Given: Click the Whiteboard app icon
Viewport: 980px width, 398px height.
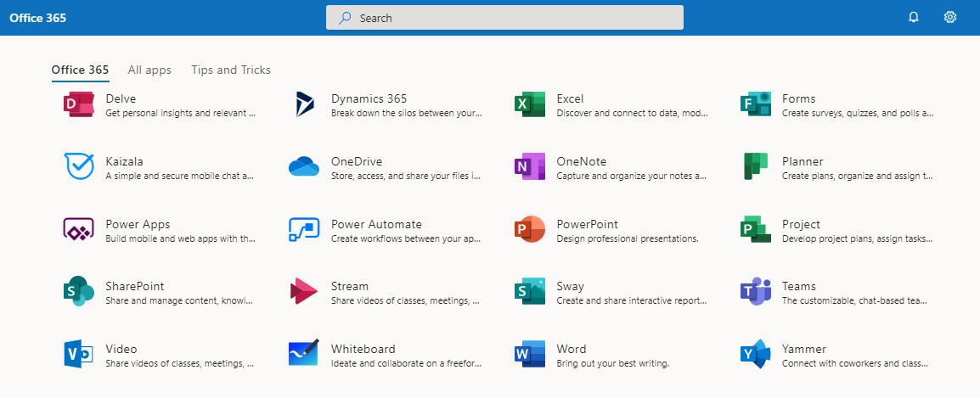Looking at the screenshot, I should coord(304,353).
